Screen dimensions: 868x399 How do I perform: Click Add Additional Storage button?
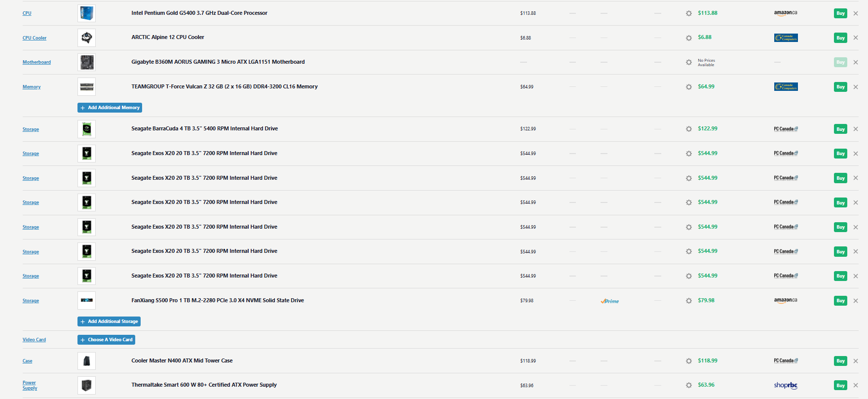tap(109, 321)
